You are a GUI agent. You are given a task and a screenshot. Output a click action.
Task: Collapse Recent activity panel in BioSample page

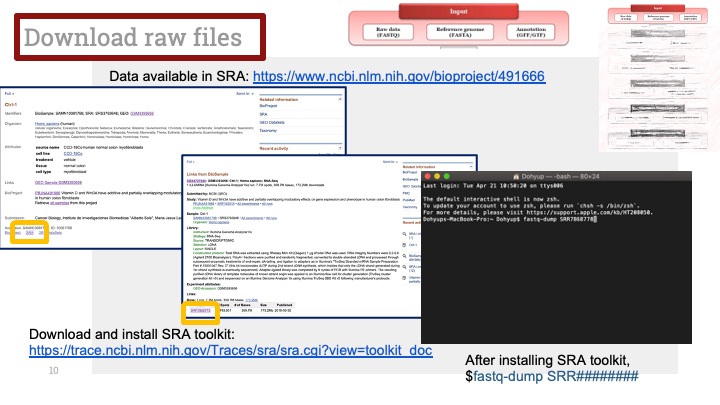[x=340, y=148]
